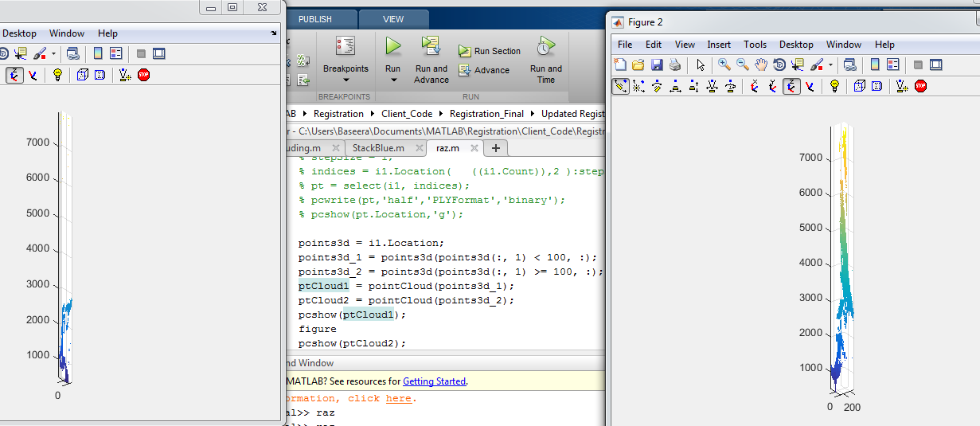The height and width of the screenshot is (426, 980).
Task: Open the Getting Started link
Action: click(x=434, y=381)
